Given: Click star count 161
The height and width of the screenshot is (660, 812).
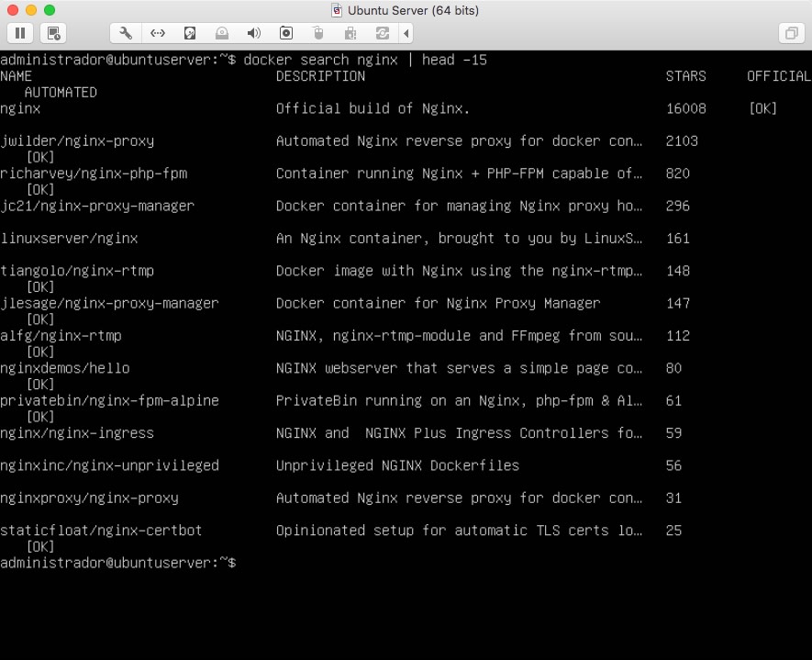Looking at the screenshot, I should 678,239.
